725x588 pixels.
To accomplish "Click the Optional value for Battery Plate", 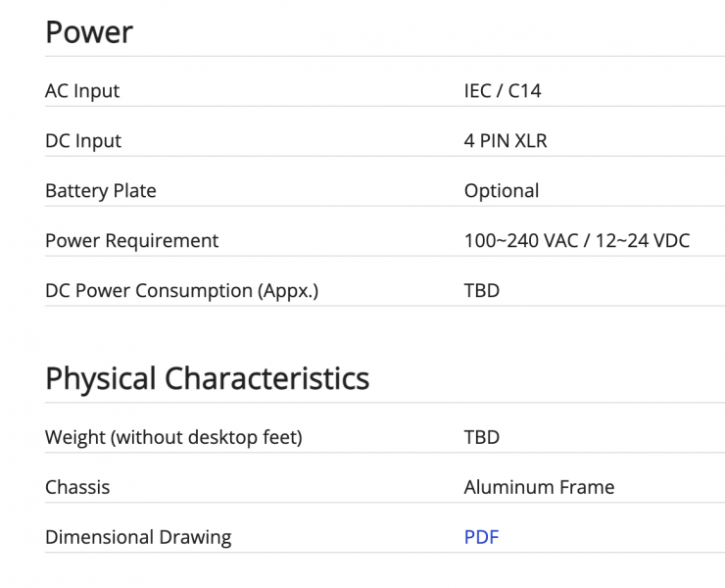I will (x=501, y=191).
